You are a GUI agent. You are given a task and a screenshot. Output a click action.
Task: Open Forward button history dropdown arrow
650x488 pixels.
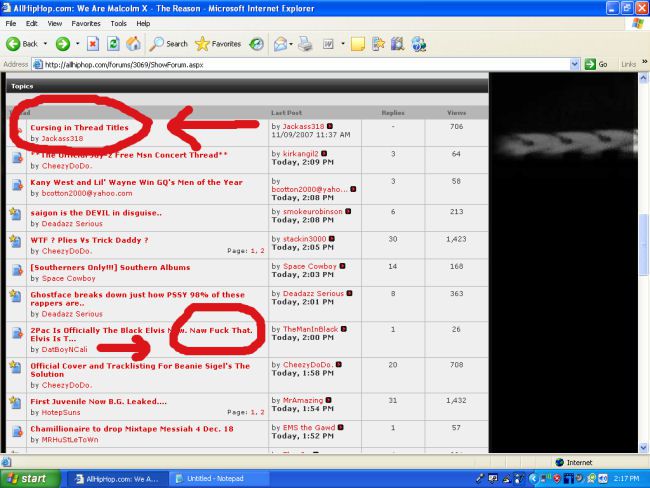78,44
